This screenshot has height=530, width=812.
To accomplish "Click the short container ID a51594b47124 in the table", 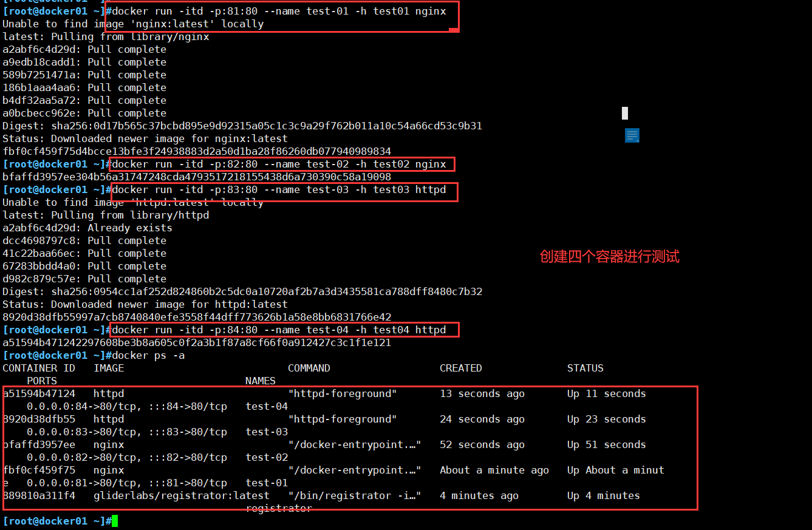I will point(39,393).
